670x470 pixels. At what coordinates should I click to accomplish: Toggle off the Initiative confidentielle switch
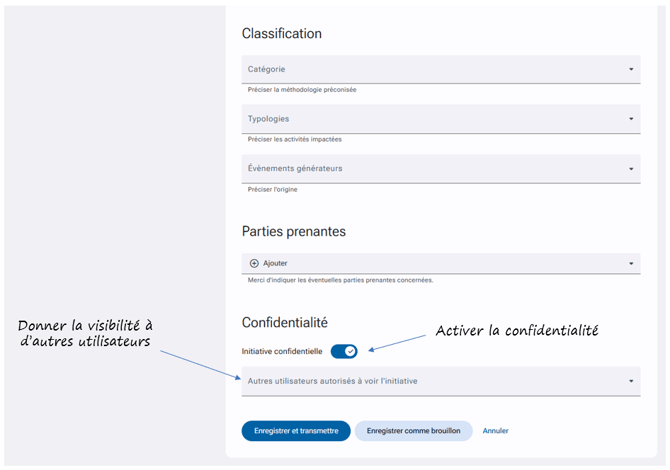click(344, 351)
